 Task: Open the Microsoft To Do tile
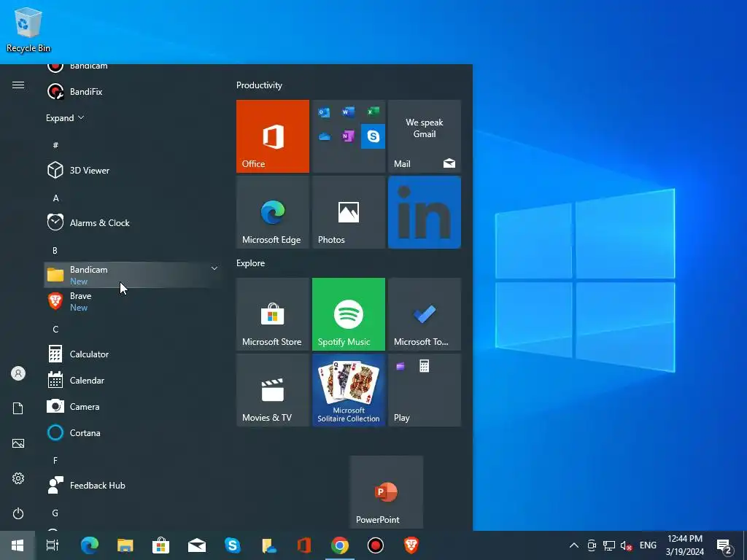pos(425,314)
